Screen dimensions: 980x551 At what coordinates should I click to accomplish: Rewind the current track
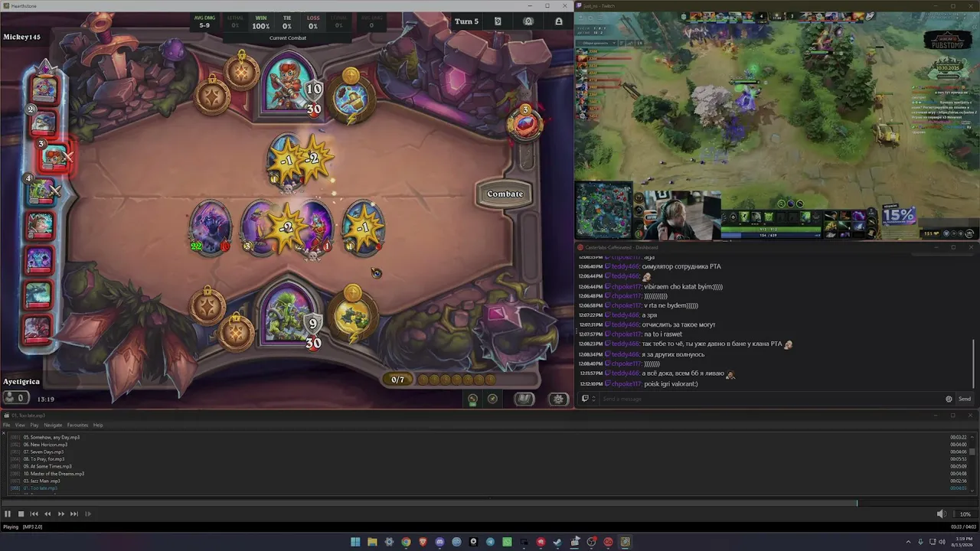click(47, 514)
